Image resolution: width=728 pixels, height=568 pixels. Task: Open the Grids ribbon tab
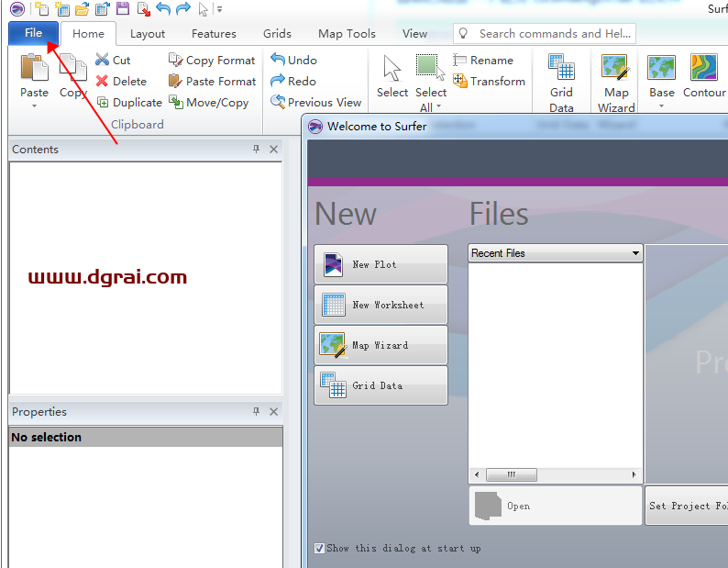[x=277, y=33]
